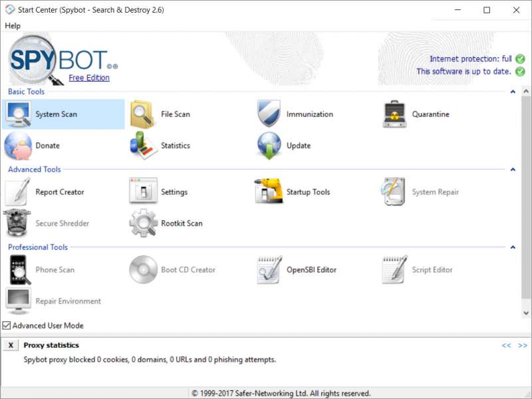Open the Quarantine briefcase icon
The width and height of the screenshot is (532, 399).
[394, 114]
